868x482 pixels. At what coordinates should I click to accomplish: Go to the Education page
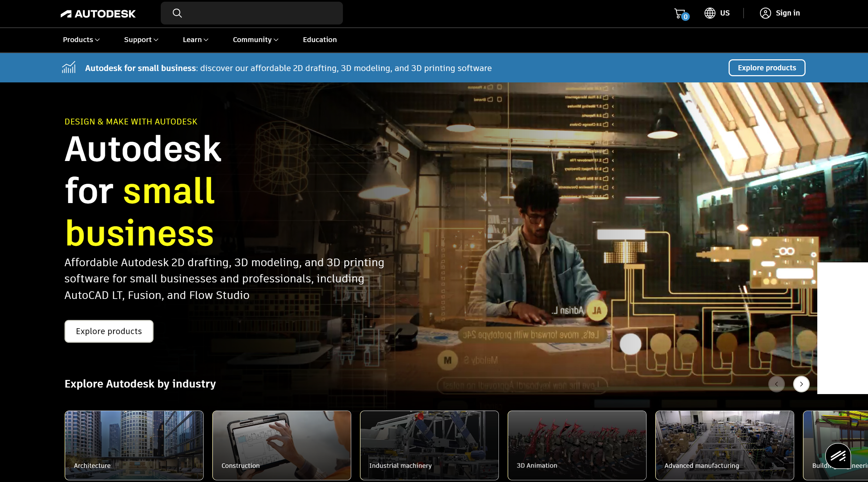(320, 40)
